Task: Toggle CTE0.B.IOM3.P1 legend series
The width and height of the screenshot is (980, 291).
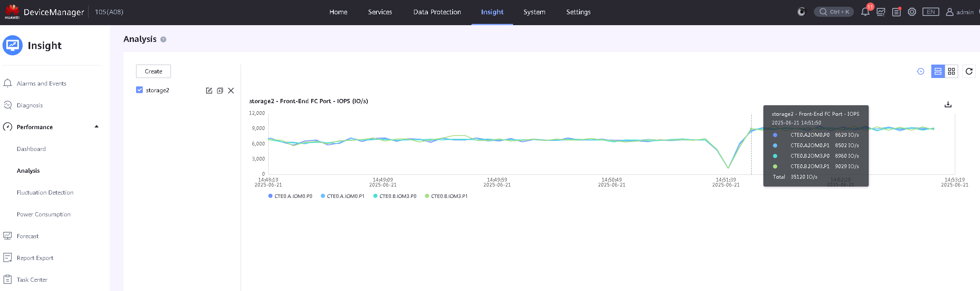Action: point(446,196)
